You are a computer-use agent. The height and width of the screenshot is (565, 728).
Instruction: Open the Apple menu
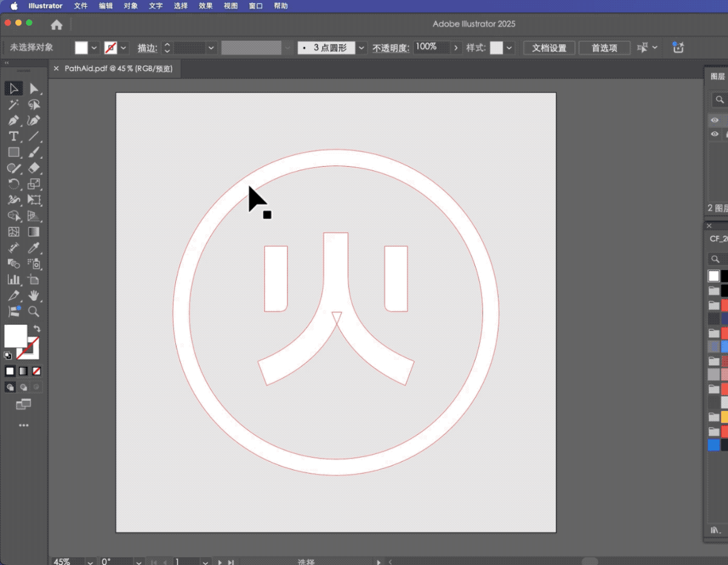(x=14, y=5)
